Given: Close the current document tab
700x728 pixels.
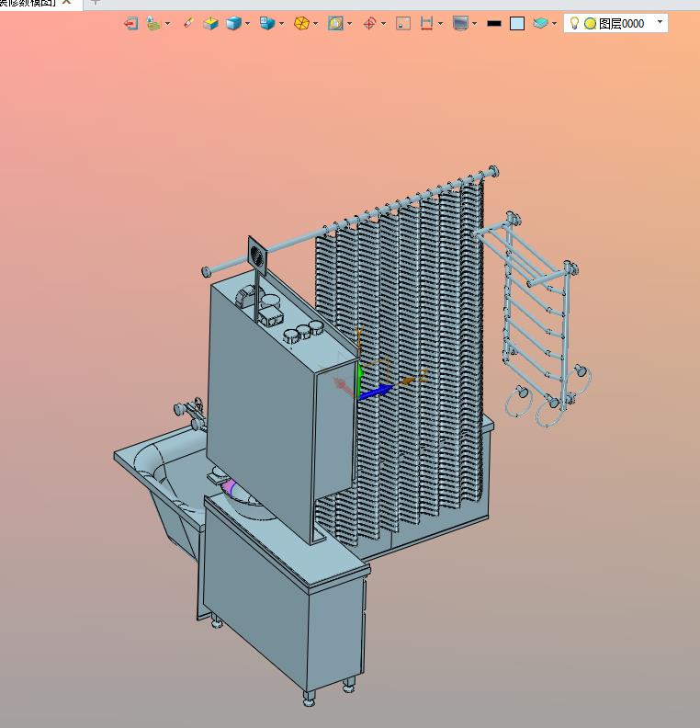Looking at the screenshot, I should tap(66, 2).
